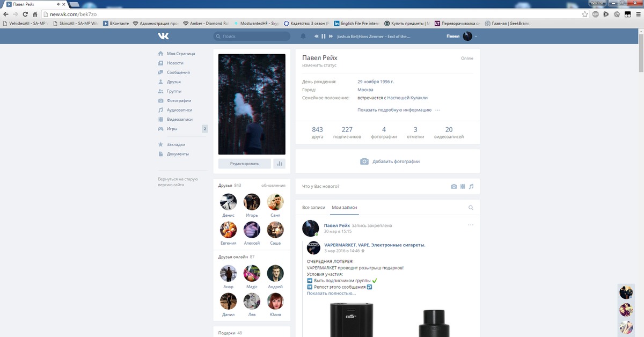Image resolution: width=644 pixels, height=337 pixels.
Task: Open the Подарки 48 block header
Action: coord(230,333)
